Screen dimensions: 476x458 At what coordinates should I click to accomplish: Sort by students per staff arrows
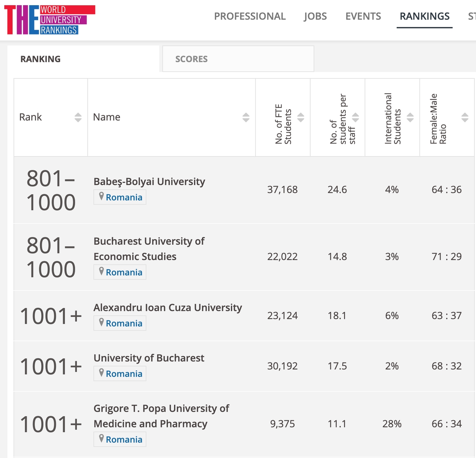355,117
